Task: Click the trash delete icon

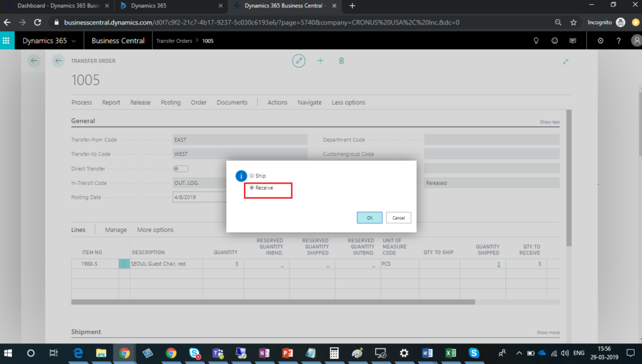Action: click(x=341, y=61)
